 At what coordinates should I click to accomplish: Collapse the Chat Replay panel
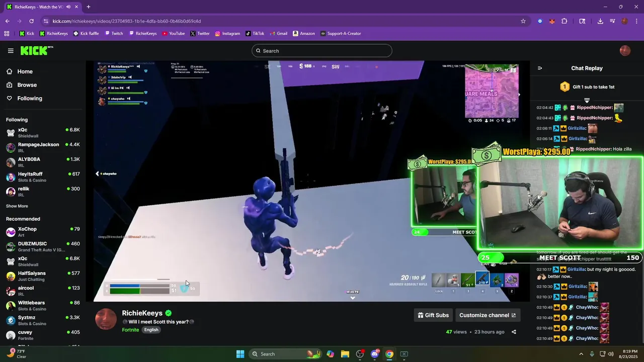point(540,68)
